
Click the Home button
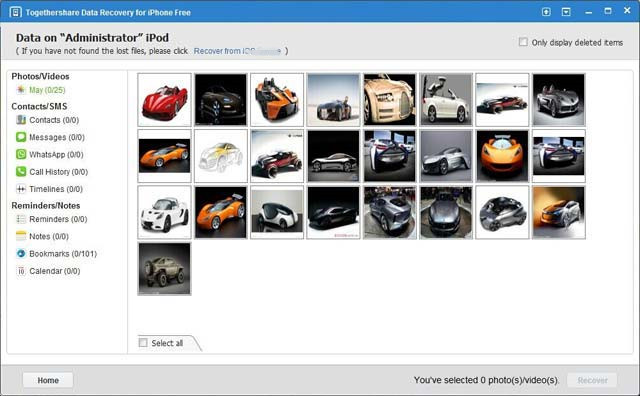48,380
